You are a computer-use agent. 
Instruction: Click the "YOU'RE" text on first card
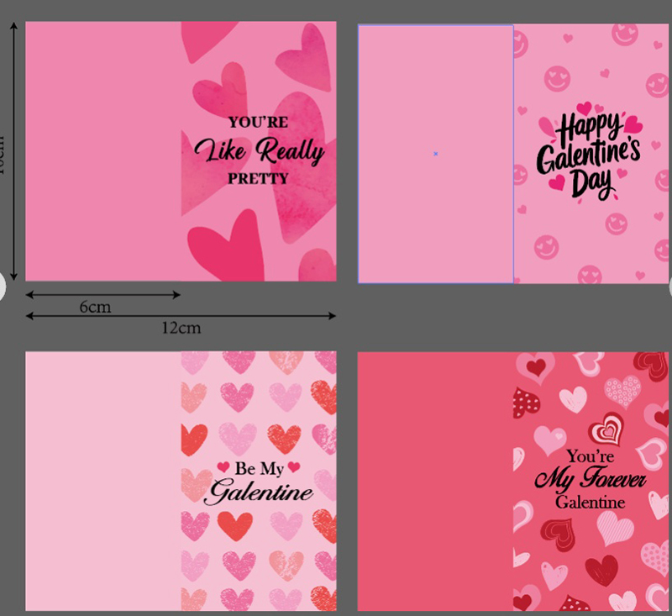coord(258,123)
